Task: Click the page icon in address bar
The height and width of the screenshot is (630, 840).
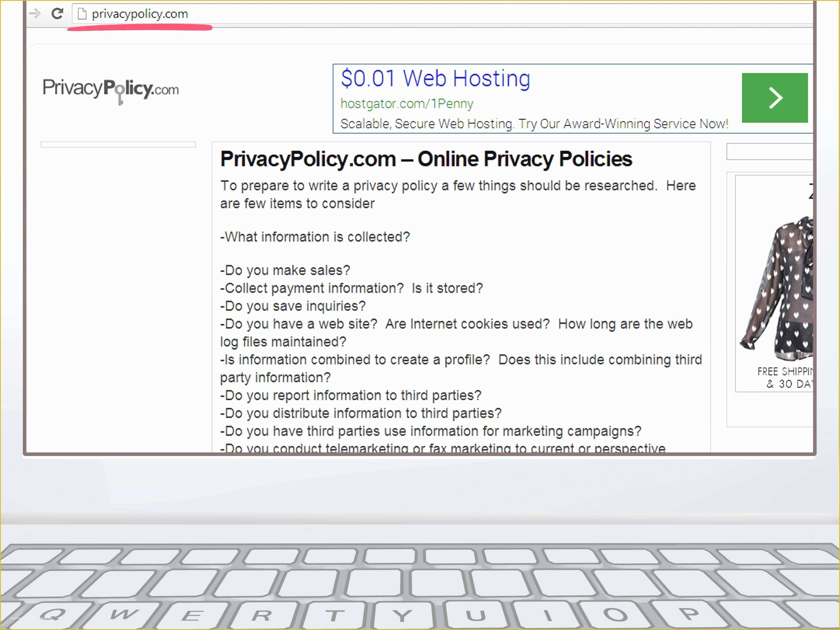Action: point(82,14)
